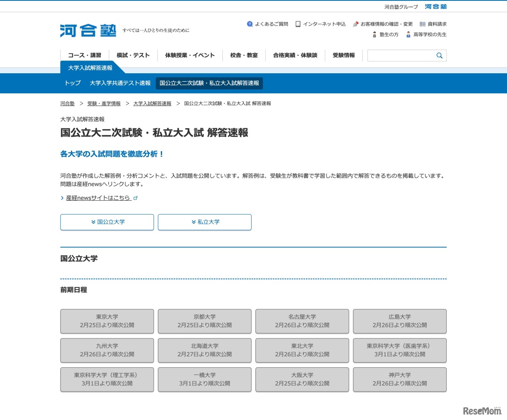Jump to 国公立大学 section anchor
507x420 pixels.
pos(107,222)
